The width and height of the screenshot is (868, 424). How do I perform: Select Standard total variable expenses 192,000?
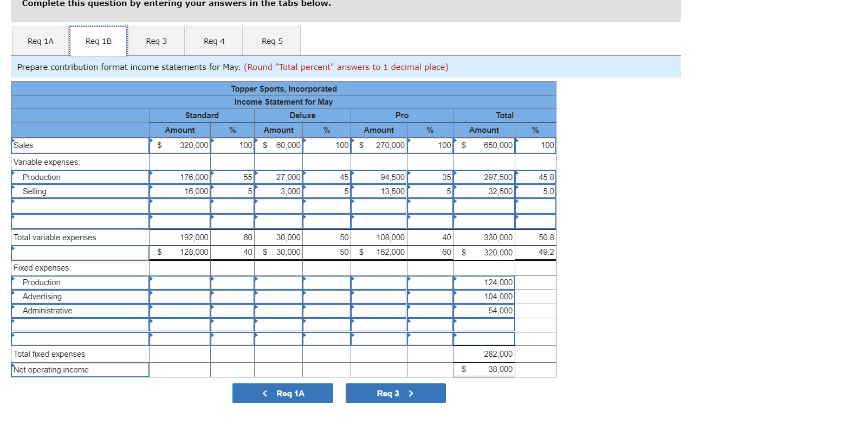(180, 237)
